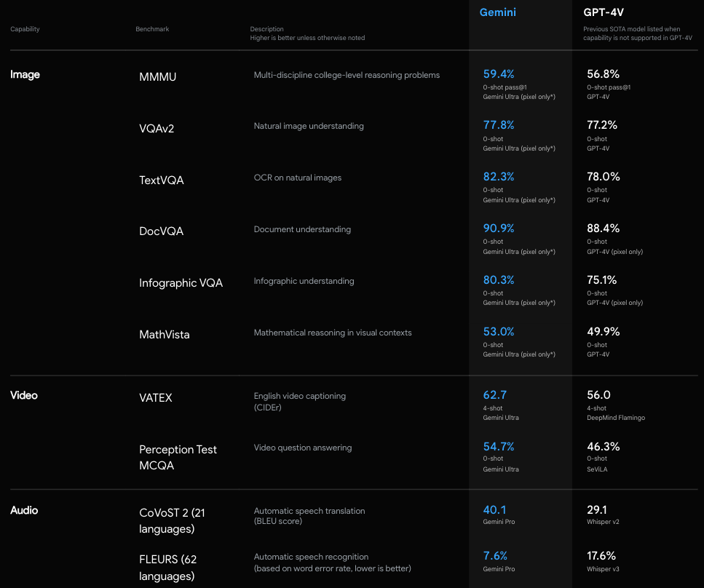Click the Benchmark column header
The image size is (704, 588).
pyautogui.click(x=152, y=29)
